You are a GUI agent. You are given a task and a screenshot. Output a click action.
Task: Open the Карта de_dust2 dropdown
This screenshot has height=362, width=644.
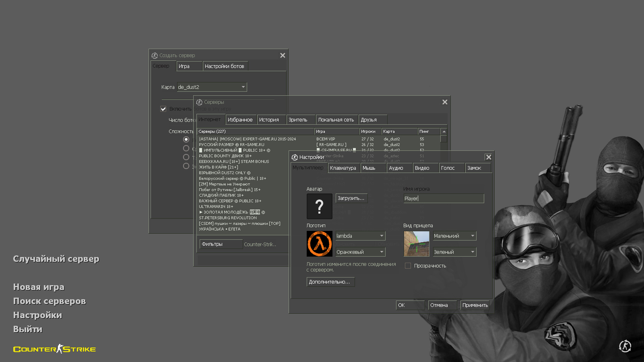click(x=212, y=87)
